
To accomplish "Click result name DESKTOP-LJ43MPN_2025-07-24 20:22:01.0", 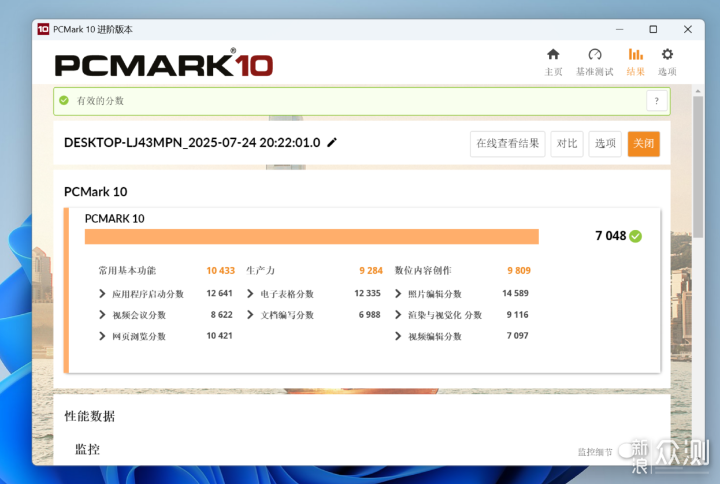I will [192, 143].
